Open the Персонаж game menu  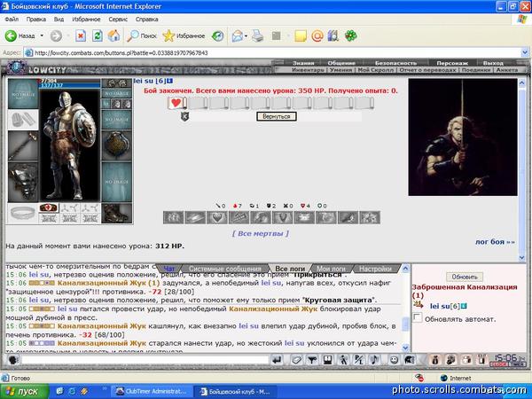[x=452, y=63]
